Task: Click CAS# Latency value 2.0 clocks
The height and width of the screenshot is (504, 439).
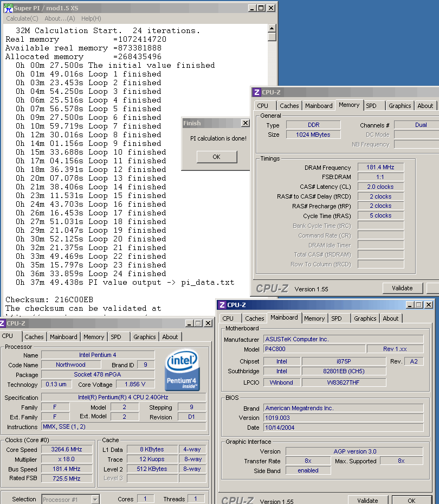Action: 380,187
